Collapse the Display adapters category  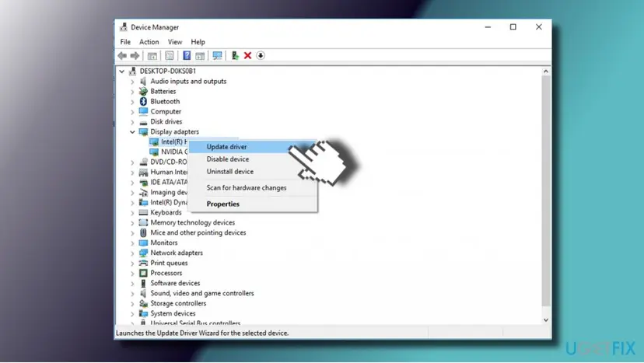132,132
